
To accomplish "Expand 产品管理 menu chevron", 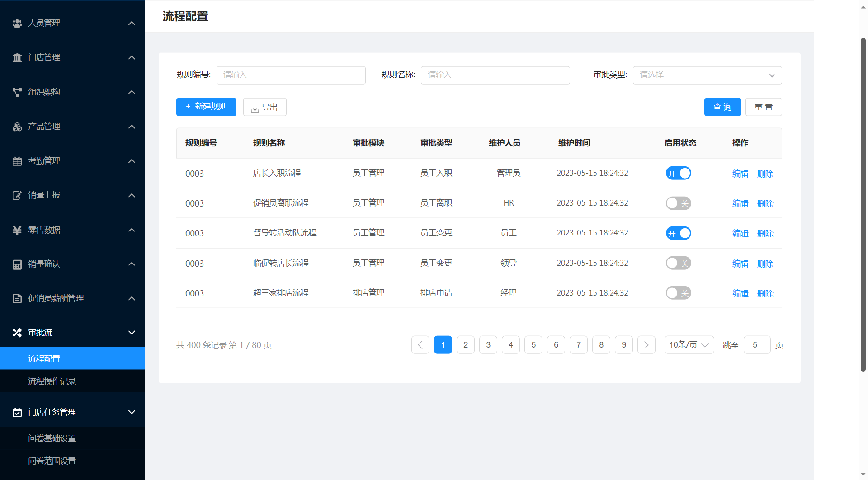I will 132,127.
